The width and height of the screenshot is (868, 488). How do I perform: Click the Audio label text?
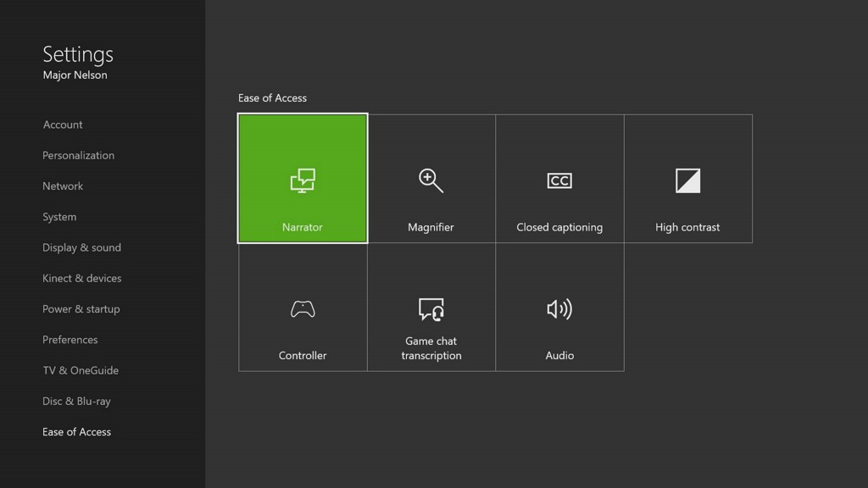[559, 355]
